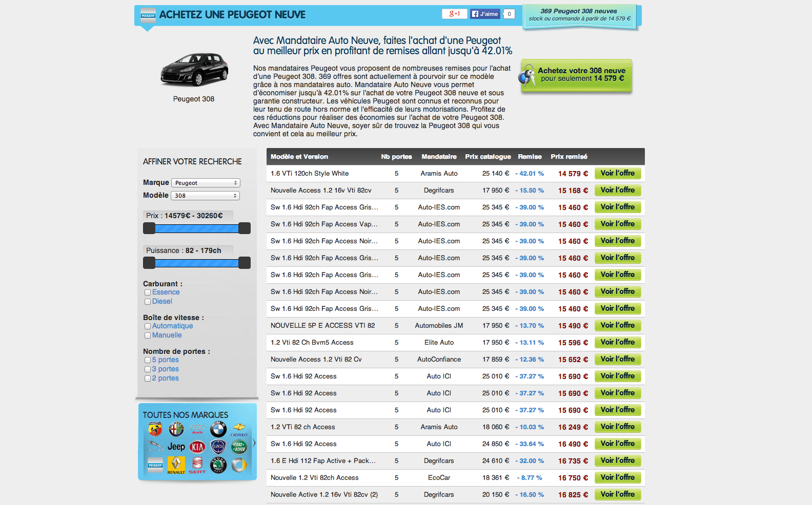Image resolution: width=812 pixels, height=505 pixels.
Task: Pick the Jeep logo
Action: [x=176, y=447]
